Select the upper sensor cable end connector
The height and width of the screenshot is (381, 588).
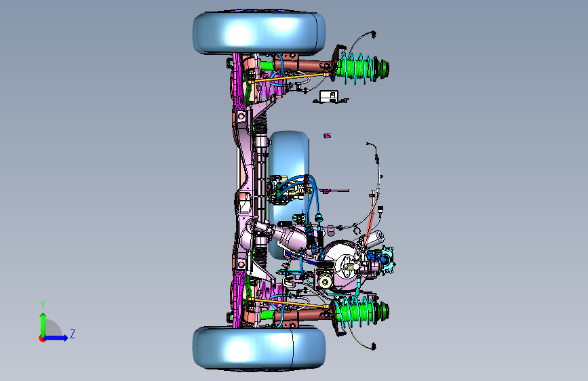(373, 35)
